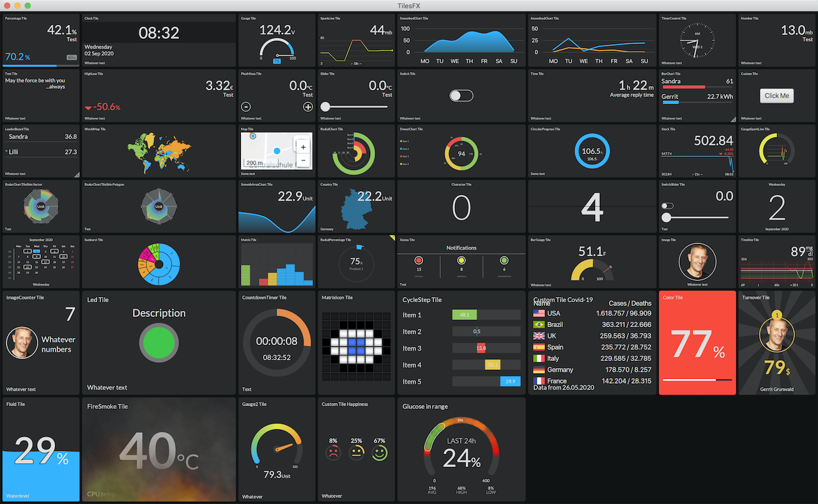Toggle the small switch in SwitchSlider Tile
Screen dimensions: 818x504
[668, 206]
